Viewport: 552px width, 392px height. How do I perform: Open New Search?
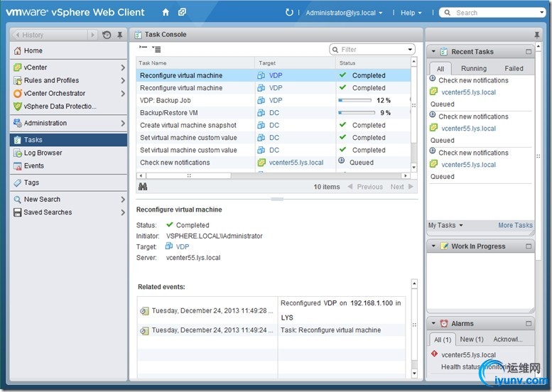pyautogui.click(x=68, y=199)
